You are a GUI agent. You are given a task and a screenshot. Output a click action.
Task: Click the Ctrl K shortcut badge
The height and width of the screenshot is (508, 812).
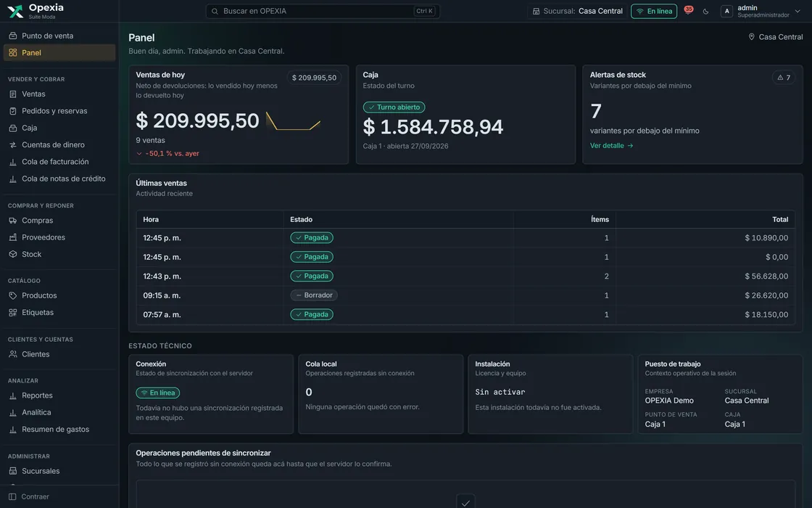click(424, 11)
